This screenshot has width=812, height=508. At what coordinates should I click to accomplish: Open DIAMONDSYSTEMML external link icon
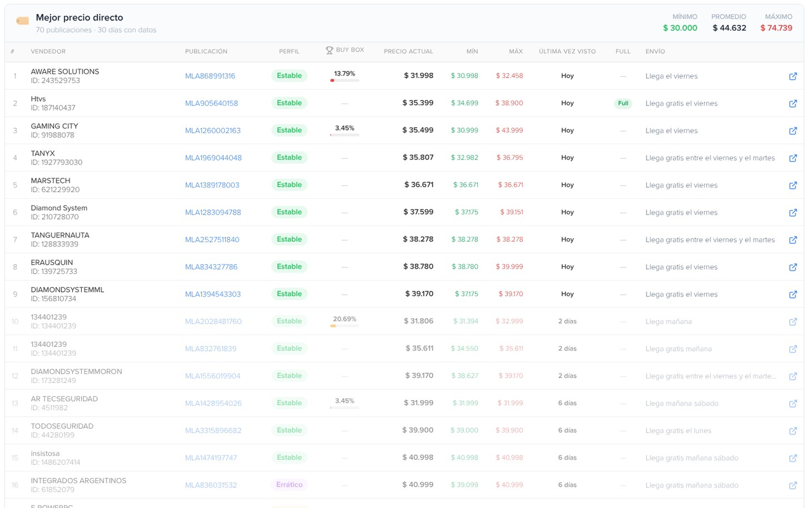[793, 295]
